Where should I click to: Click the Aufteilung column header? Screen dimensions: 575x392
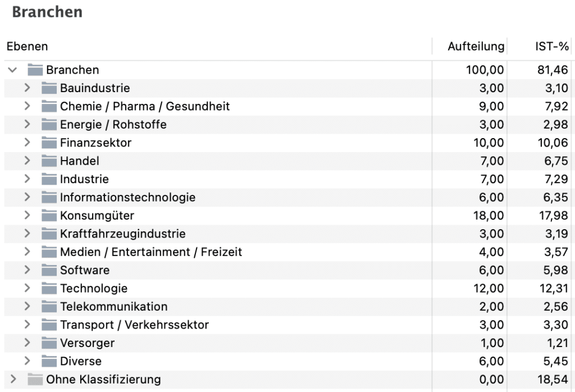(476, 47)
